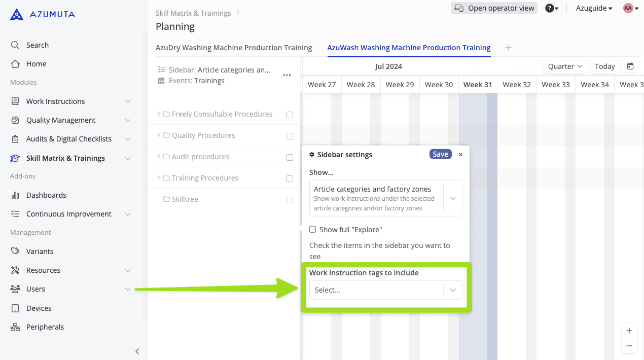Image resolution: width=644 pixels, height=360 pixels.
Task: Open the Quarter view dropdown
Action: click(565, 66)
